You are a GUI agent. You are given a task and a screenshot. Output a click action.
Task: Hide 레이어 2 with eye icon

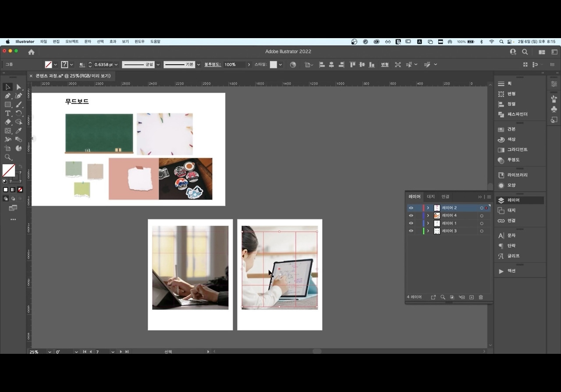tap(411, 208)
